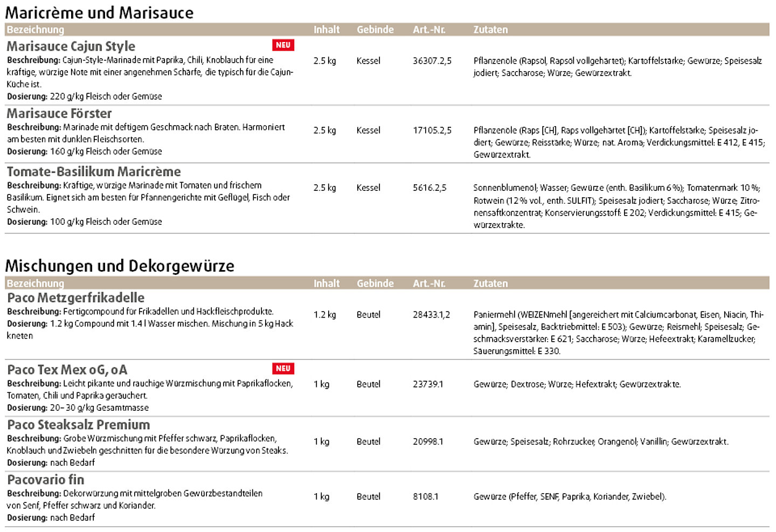Click the dosage line 220 g/kg Fleisch oder Gemüse
Screen dimensions: 776x532
[x=85, y=96]
